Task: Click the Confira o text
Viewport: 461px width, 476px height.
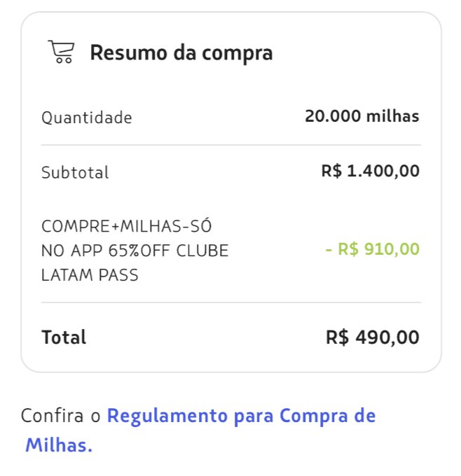Action: (60, 416)
